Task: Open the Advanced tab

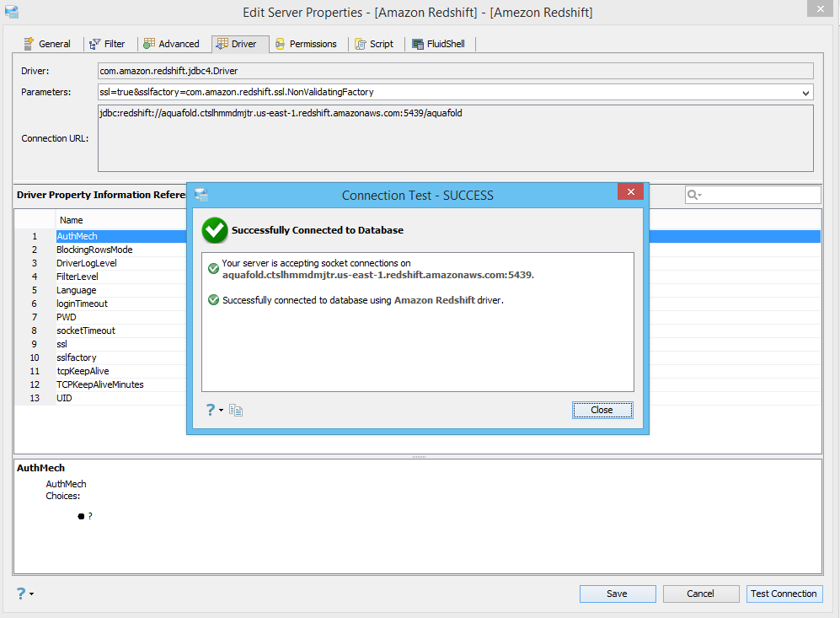Action: pos(171,44)
